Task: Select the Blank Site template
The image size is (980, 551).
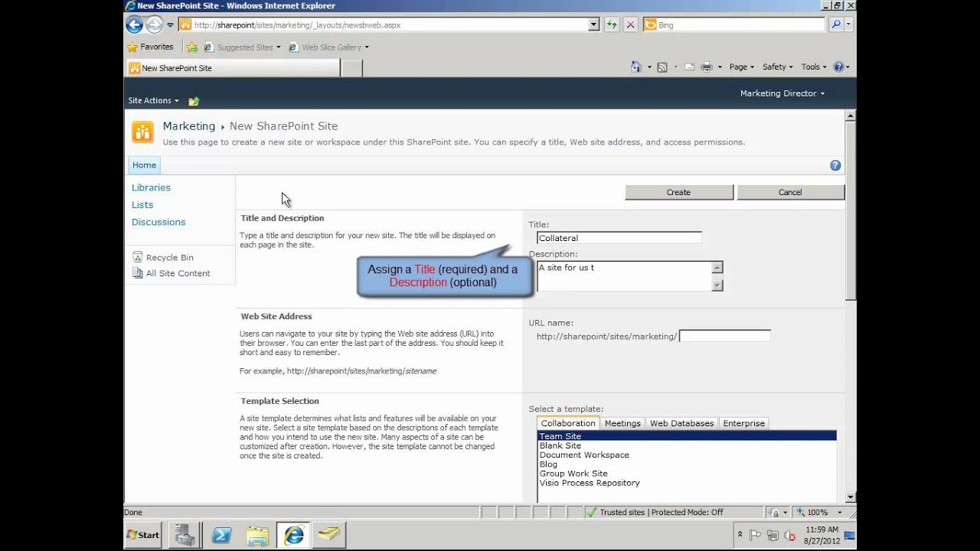Action: (x=560, y=445)
